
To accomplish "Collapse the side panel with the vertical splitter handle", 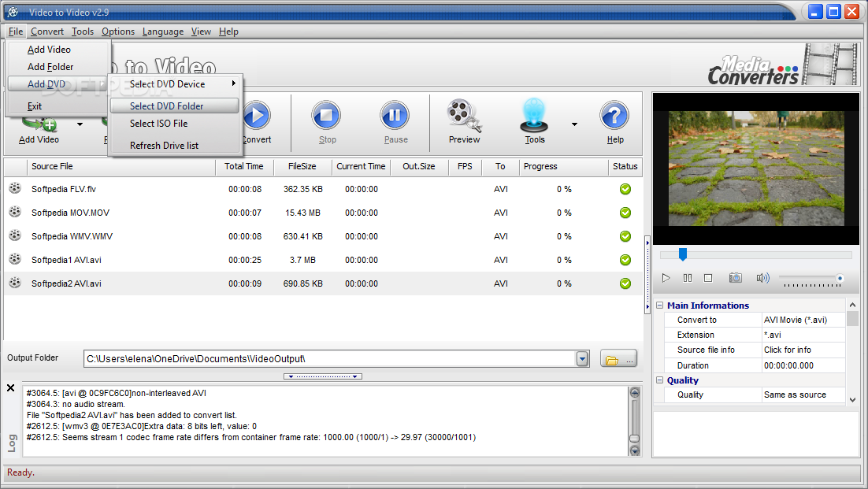I will (647, 274).
